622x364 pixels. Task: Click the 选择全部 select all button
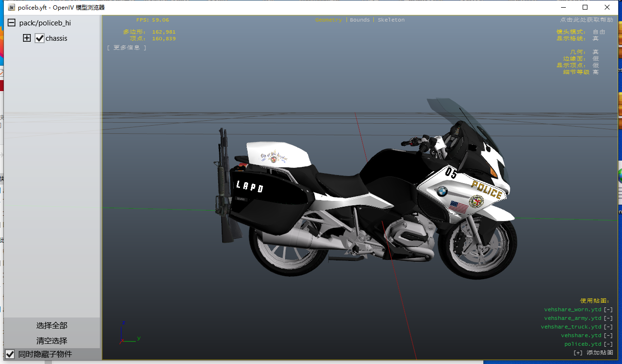[x=52, y=326]
